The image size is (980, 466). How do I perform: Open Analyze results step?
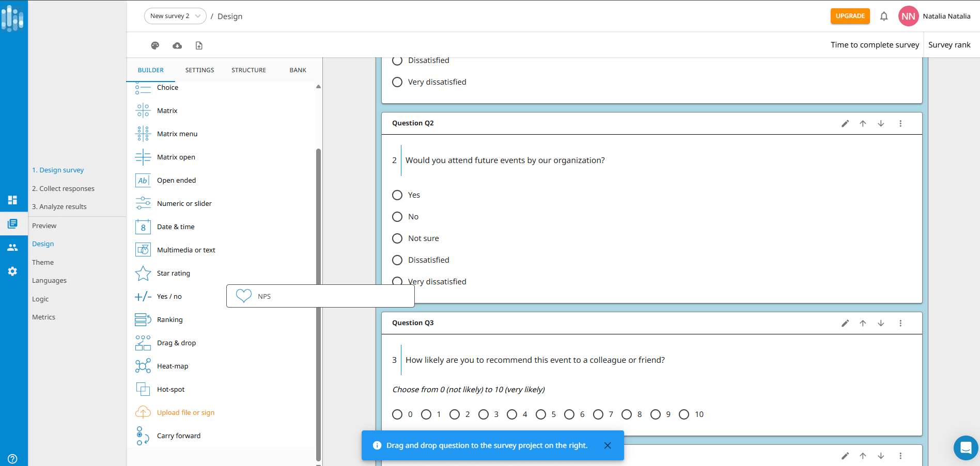[59, 206]
